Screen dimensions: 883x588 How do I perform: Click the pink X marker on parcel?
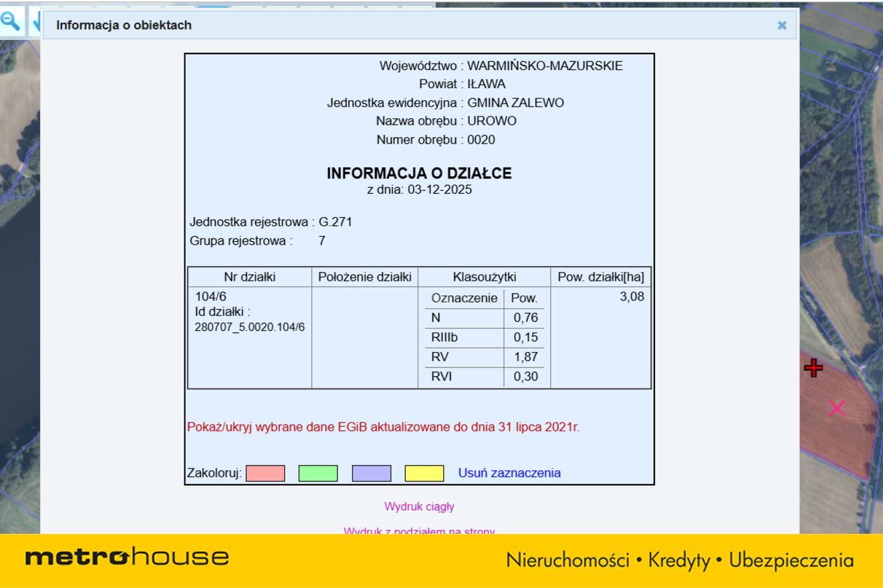836,408
